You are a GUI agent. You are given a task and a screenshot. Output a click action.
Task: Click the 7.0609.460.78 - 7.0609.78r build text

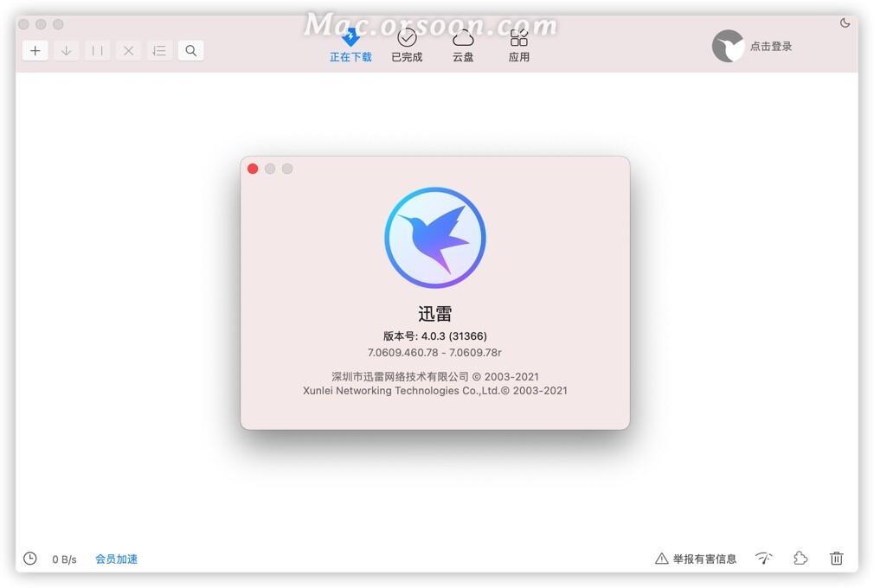[x=434, y=353]
